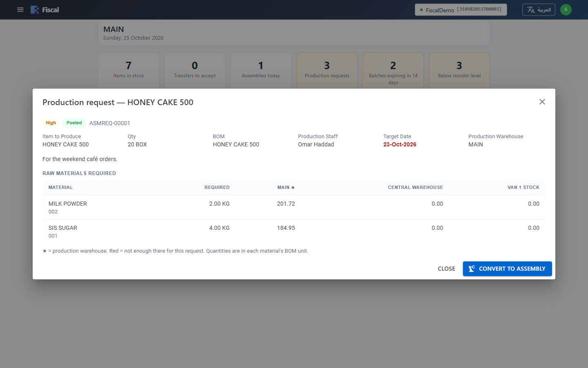Click SIS SUGAR required 4.00 KG
This screenshot has width=588, height=368.
click(x=219, y=228)
